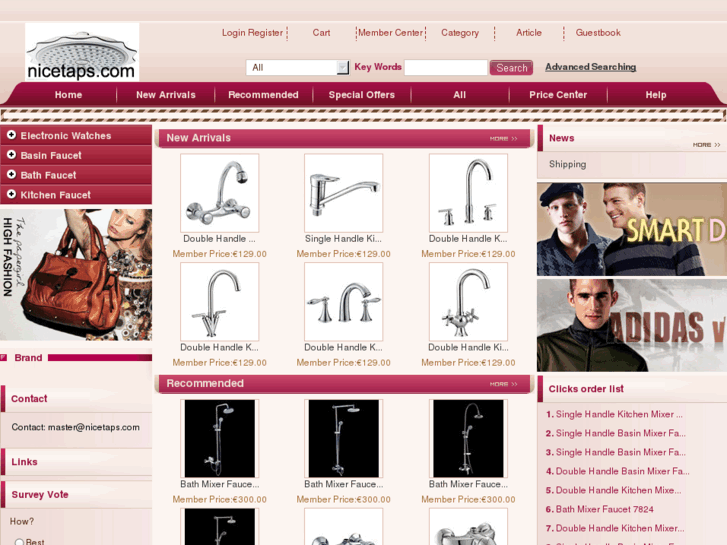The height and width of the screenshot is (545, 727).
Task: Open the Cart link
Action: (321, 32)
